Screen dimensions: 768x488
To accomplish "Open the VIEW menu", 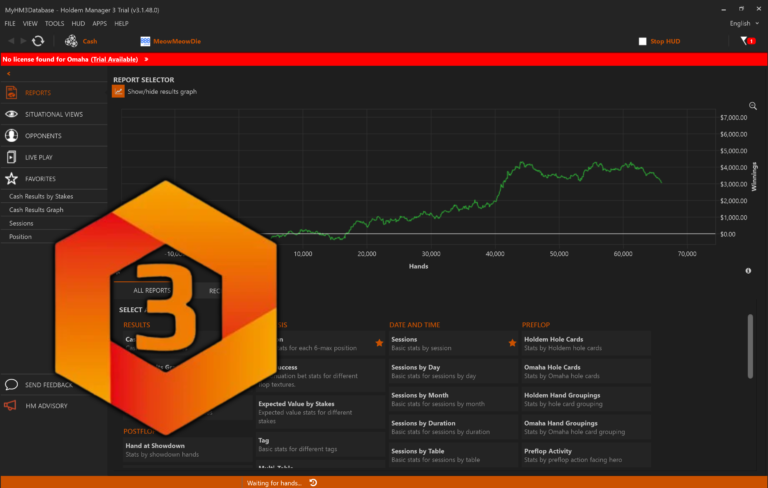I will tap(30, 24).
